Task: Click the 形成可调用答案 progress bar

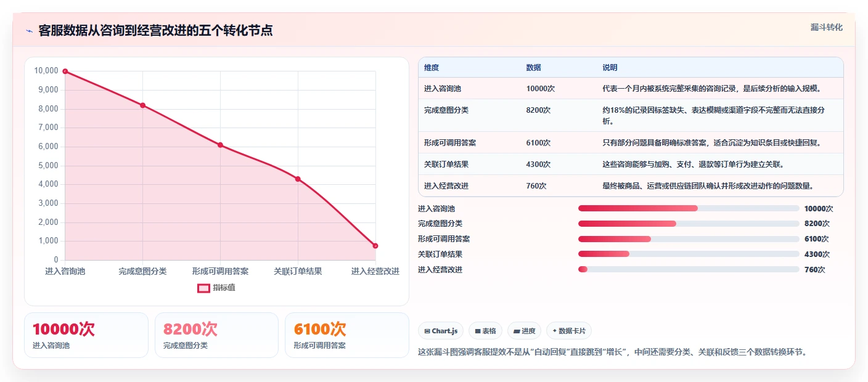Action: (x=689, y=239)
